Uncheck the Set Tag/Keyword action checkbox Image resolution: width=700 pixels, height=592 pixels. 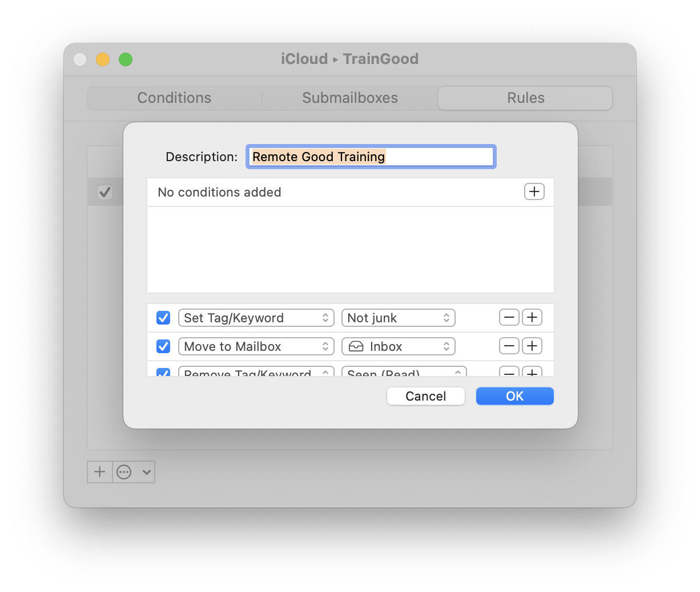[163, 317]
